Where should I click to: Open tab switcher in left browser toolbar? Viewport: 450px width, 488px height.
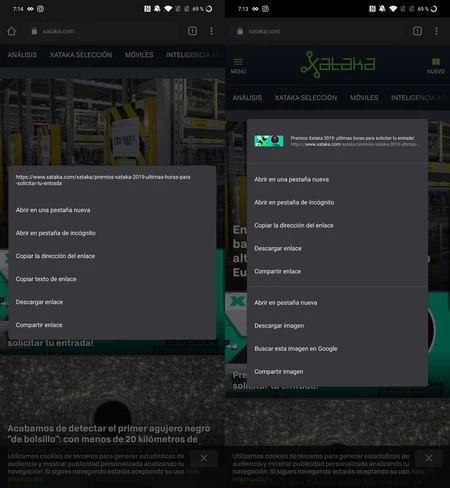[x=192, y=31]
